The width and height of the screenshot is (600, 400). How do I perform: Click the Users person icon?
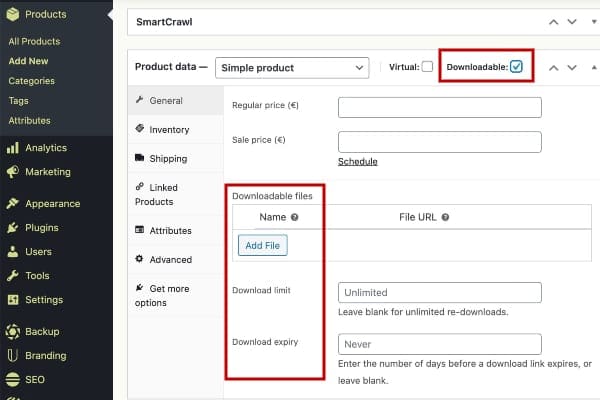point(12,252)
